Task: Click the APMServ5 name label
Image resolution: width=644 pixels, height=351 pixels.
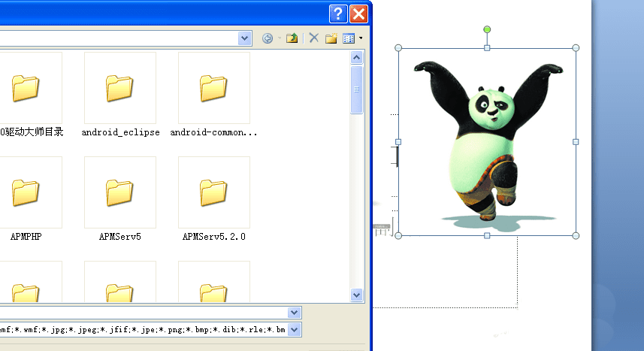Action: [x=120, y=237]
